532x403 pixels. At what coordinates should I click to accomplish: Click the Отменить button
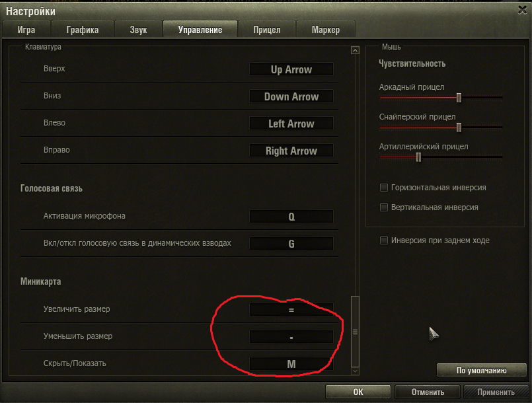(x=428, y=392)
